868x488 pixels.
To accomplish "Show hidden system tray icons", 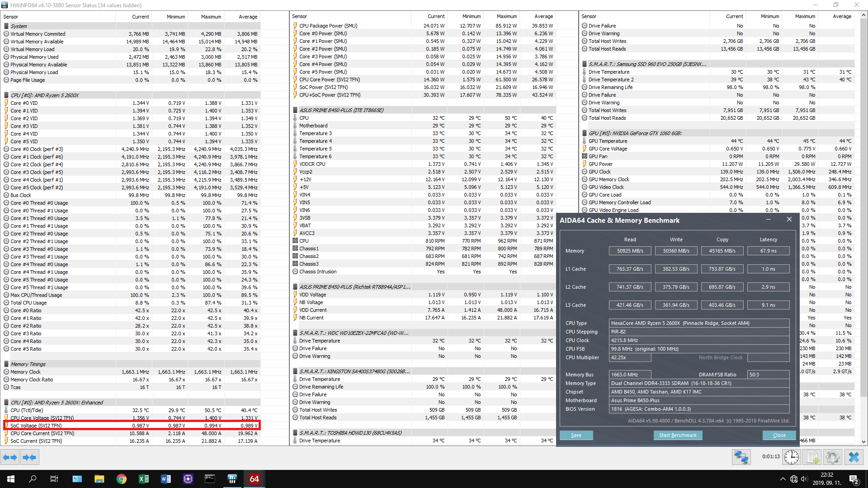I will [x=783, y=479].
